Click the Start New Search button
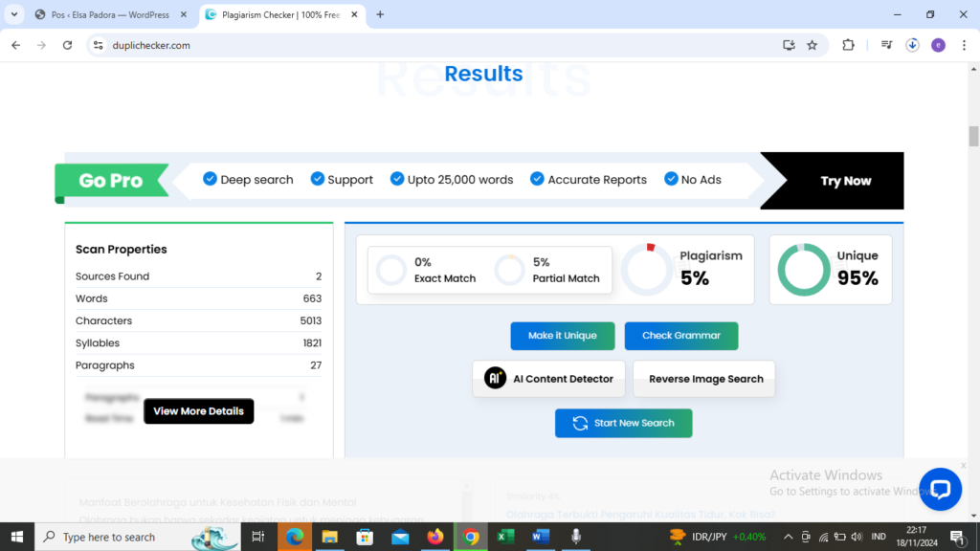The image size is (980, 551). pos(623,423)
